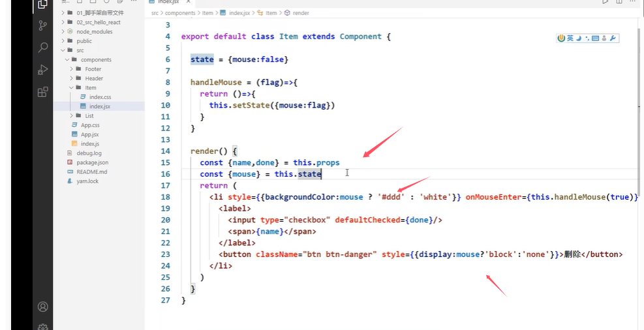Toggle the moon half-width icon in IME bar
644x330 pixels.
579,38
